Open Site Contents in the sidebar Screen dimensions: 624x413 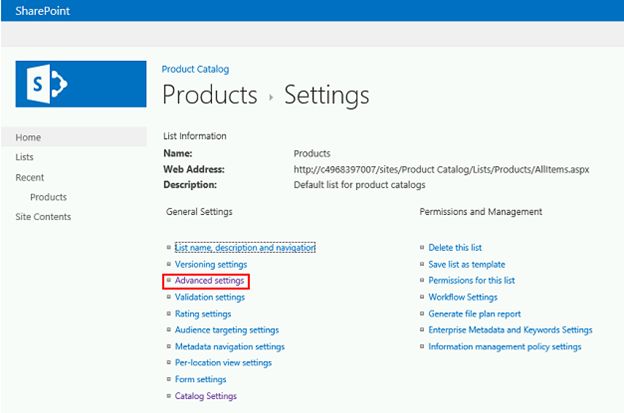[43, 217]
